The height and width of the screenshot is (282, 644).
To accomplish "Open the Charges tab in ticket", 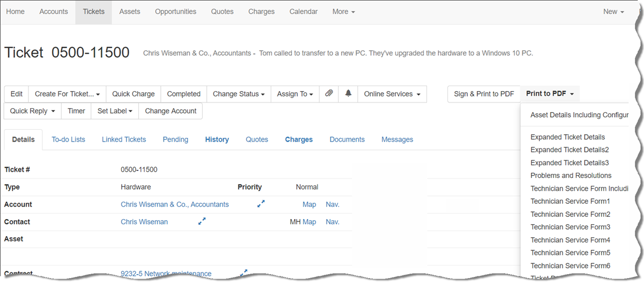I will pyautogui.click(x=298, y=139).
